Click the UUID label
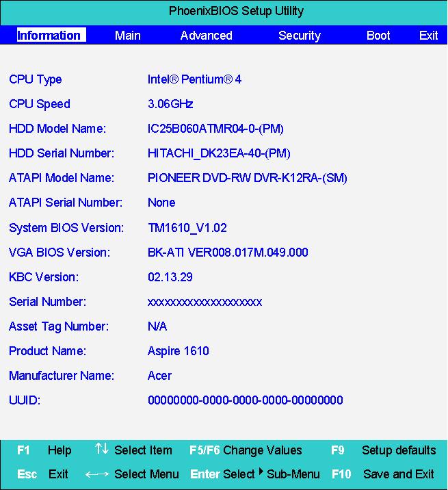This screenshot has height=490, width=448. pyautogui.click(x=25, y=400)
